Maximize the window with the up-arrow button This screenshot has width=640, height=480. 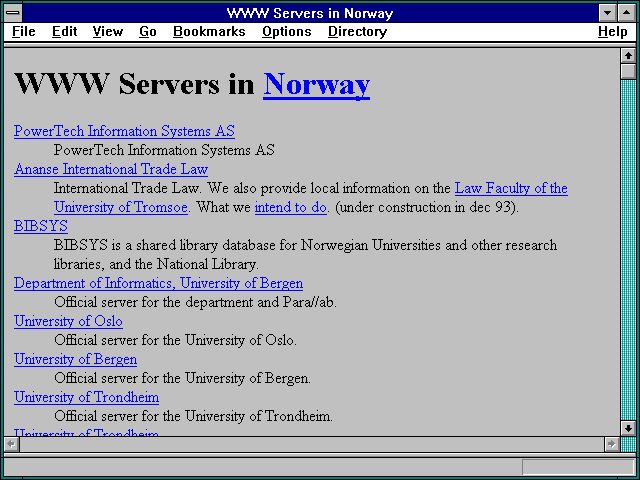627,13
